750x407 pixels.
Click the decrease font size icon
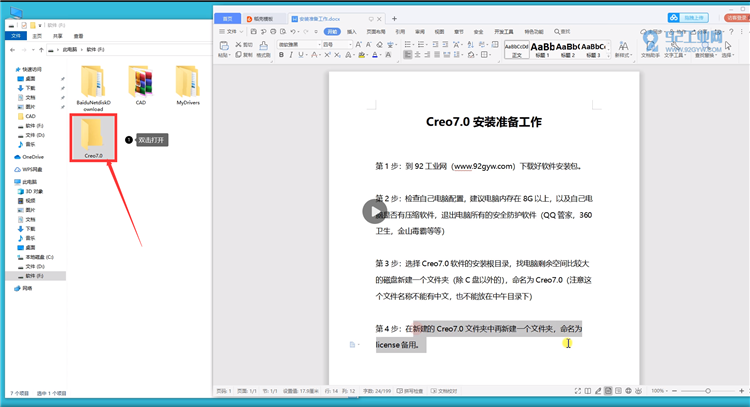click(x=368, y=44)
